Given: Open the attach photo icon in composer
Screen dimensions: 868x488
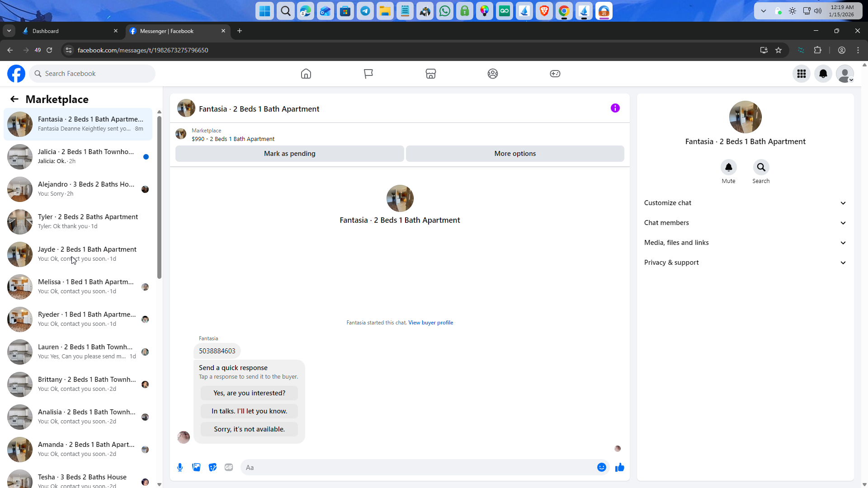Looking at the screenshot, I should coord(196,467).
